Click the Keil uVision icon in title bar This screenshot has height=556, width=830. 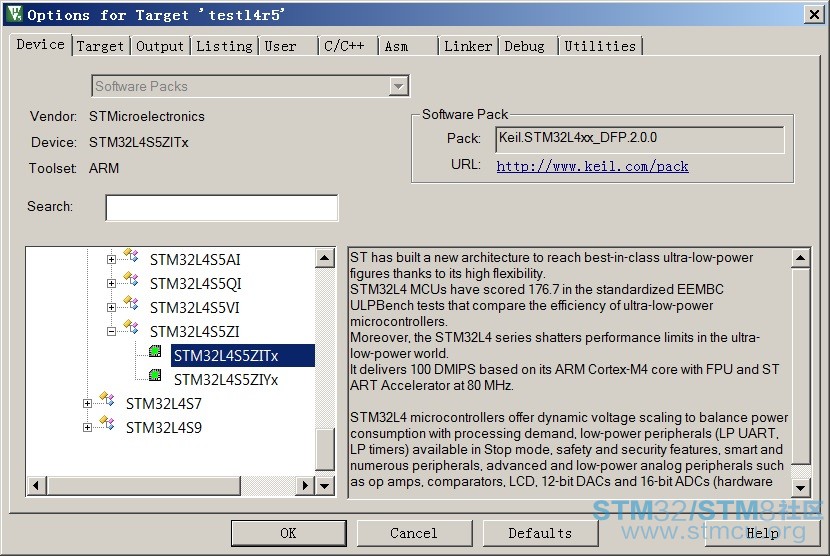[x=14, y=14]
